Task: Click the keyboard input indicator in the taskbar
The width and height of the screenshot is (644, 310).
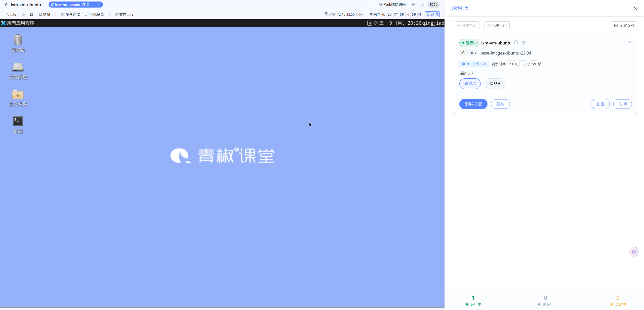Action: pyautogui.click(x=369, y=23)
